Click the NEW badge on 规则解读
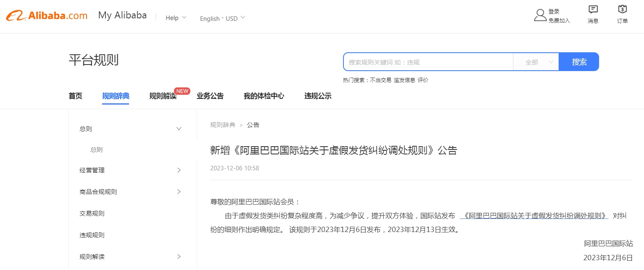This screenshot has height=270, width=644. (x=182, y=91)
